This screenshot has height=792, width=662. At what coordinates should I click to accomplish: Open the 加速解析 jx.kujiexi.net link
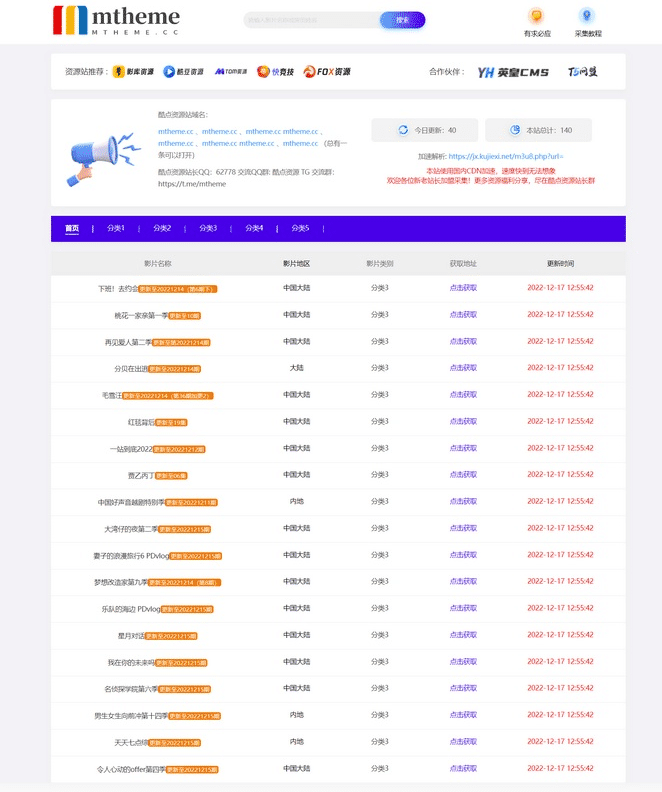point(506,156)
